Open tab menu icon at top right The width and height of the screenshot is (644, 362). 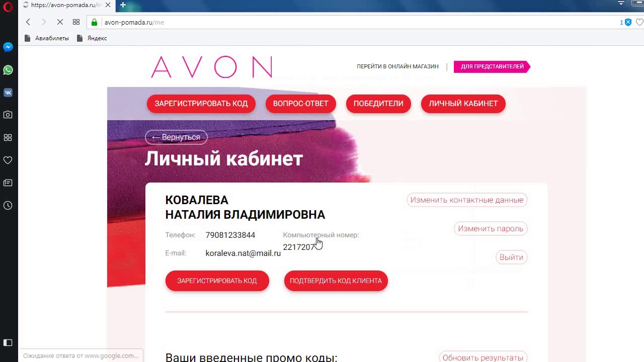point(621,4)
